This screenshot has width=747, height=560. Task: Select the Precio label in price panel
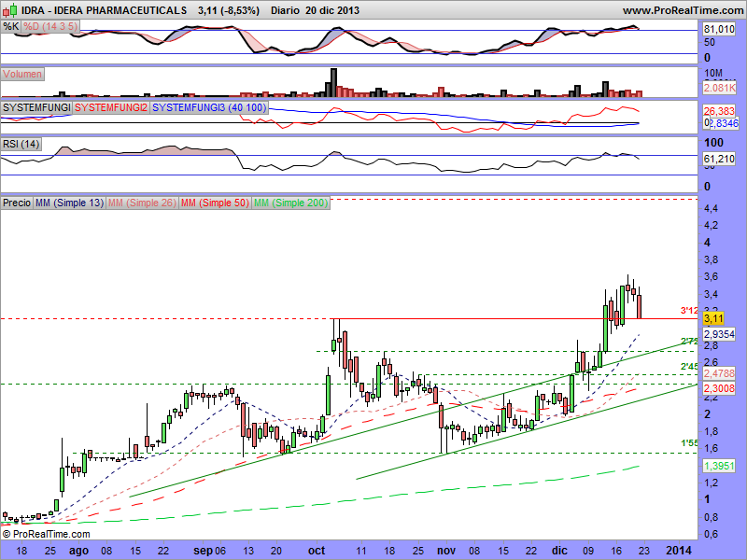tap(17, 203)
